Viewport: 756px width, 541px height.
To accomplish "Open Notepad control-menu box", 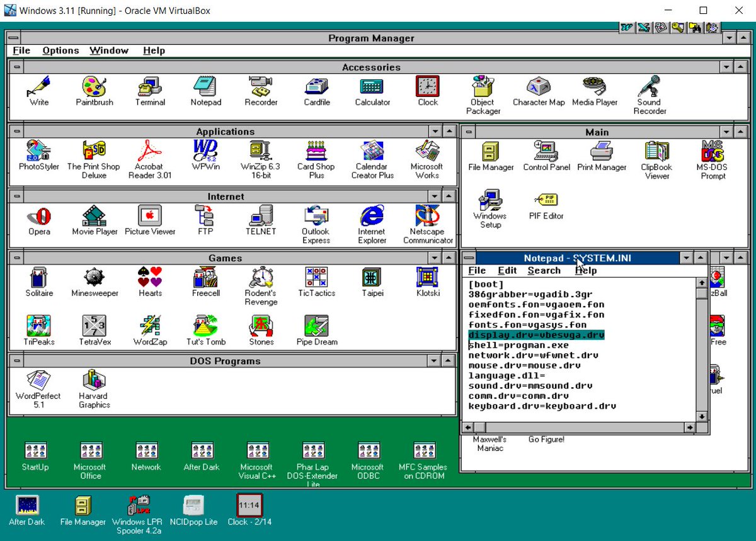I will coord(469,258).
